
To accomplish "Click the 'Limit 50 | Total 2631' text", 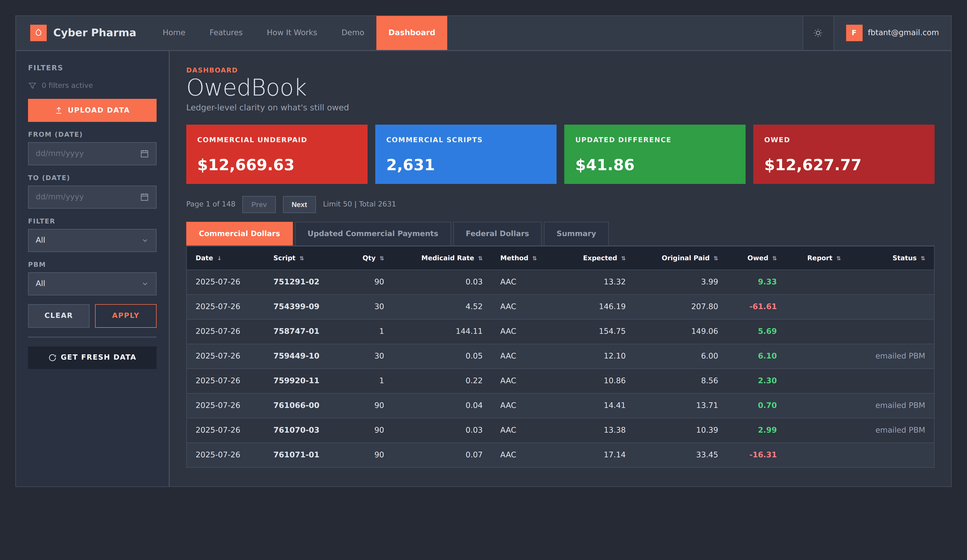I will (359, 205).
